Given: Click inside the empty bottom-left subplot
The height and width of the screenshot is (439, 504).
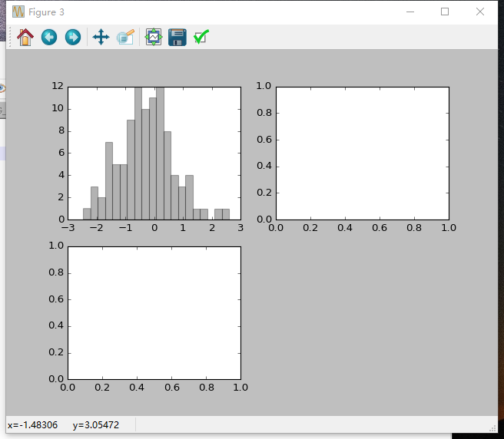Looking at the screenshot, I should 154,313.
